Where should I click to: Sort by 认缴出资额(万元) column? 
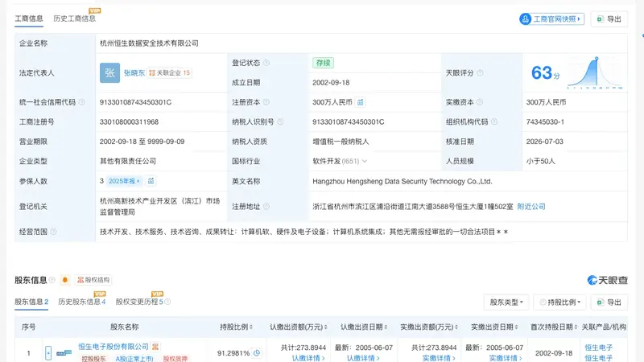click(298, 327)
